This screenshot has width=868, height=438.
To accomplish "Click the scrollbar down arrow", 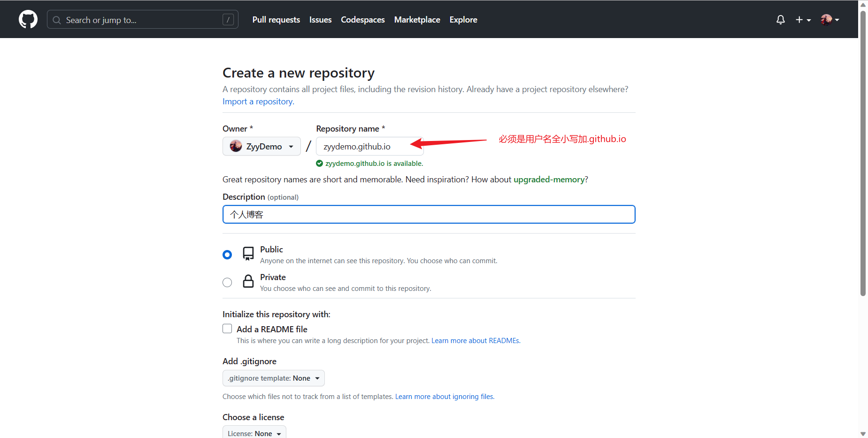I will coord(863,433).
